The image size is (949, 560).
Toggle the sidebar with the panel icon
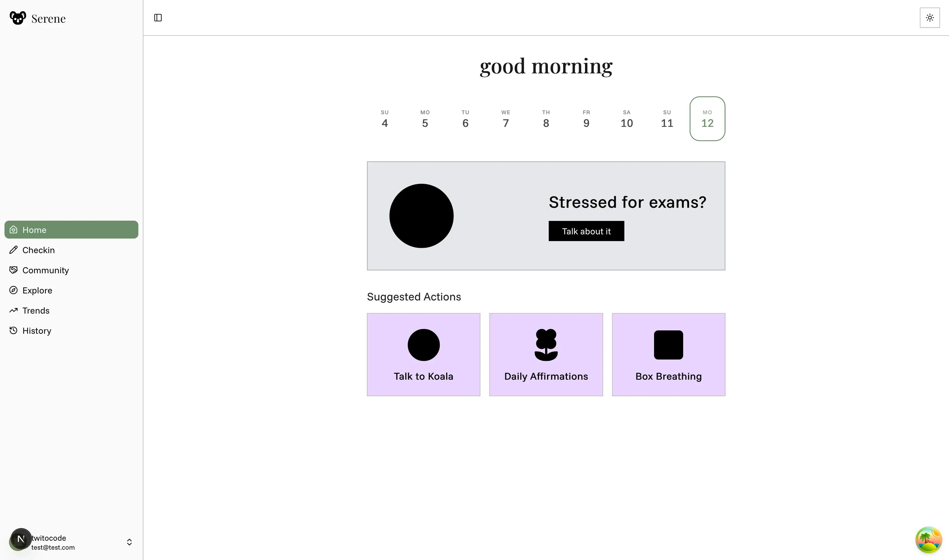coord(158,17)
